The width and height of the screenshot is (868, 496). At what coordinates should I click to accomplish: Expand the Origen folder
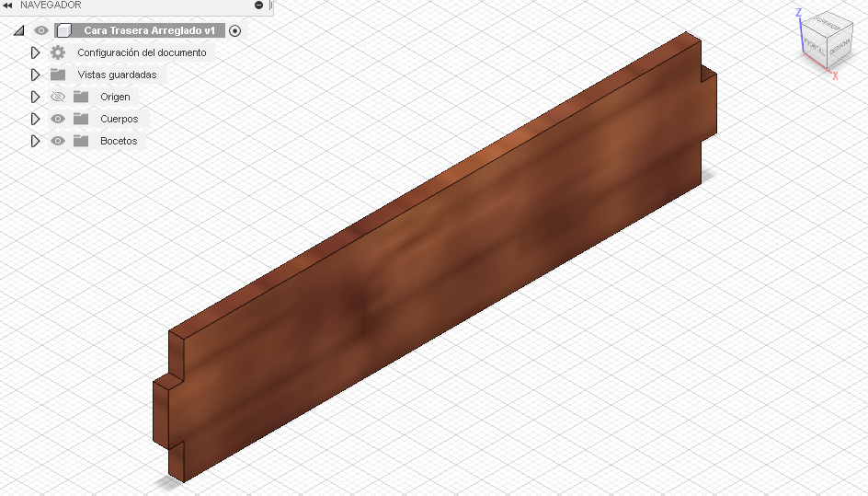click(x=36, y=97)
